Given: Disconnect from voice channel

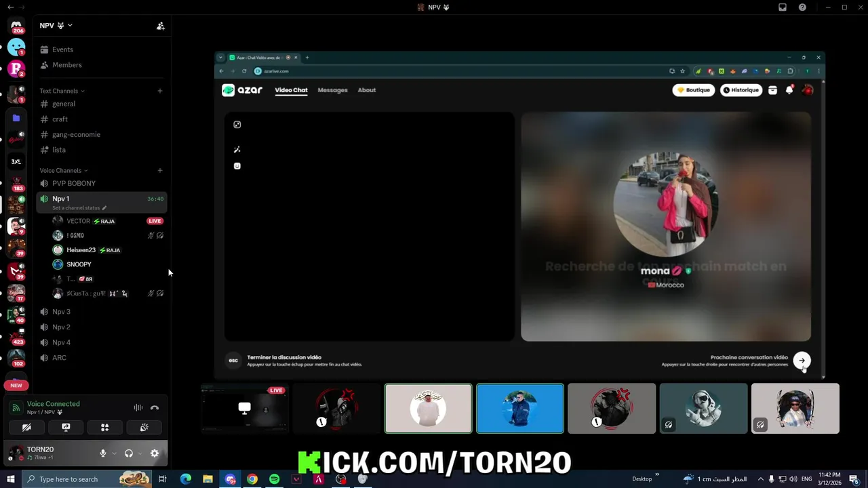Looking at the screenshot, I should [x=155, y=407].
